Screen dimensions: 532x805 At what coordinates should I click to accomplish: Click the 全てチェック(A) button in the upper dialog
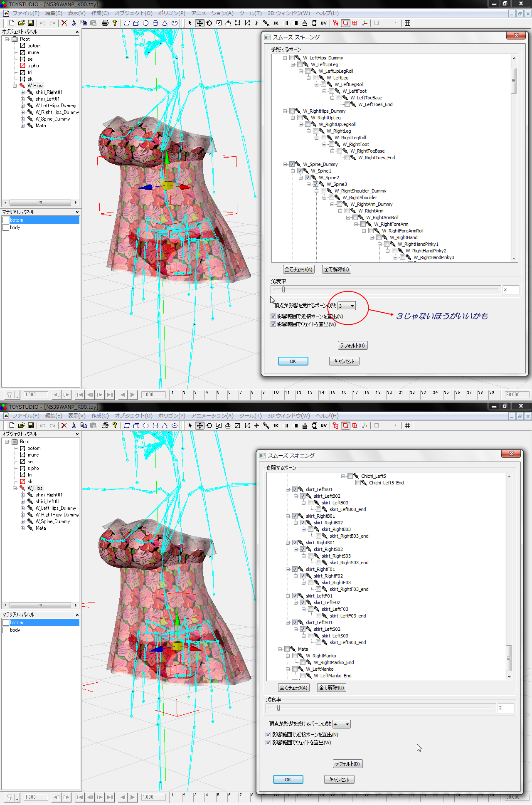pyautogui.click(x=298, y=269)
